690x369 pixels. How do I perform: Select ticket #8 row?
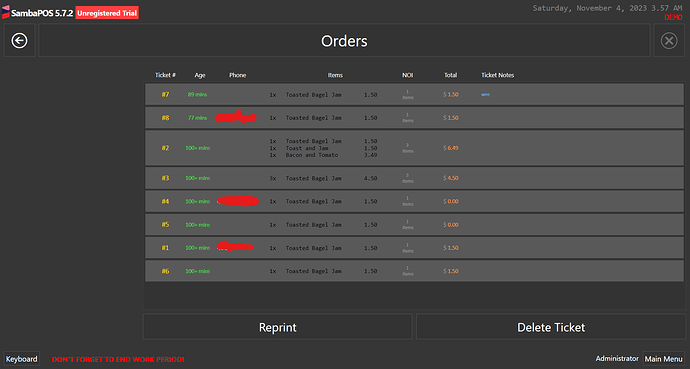415,118
